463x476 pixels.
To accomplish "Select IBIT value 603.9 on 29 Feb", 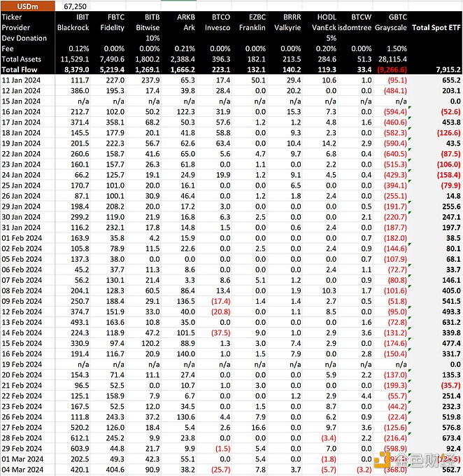I will (x=80, y=449).
